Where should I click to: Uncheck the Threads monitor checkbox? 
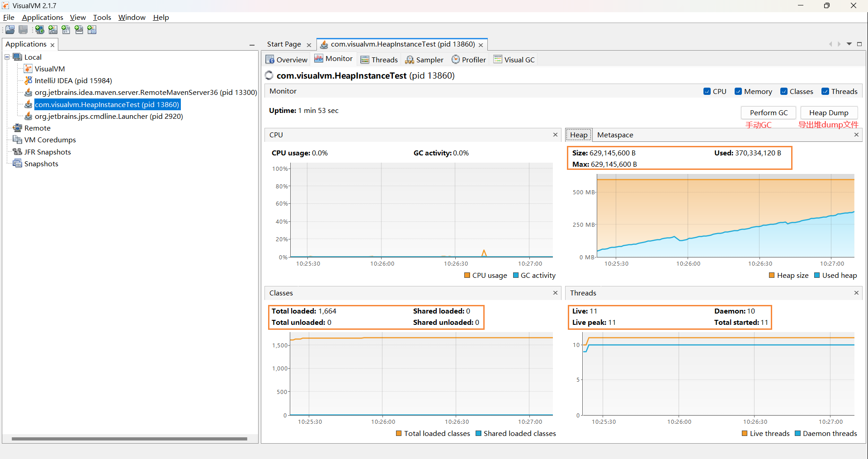coord(826,91)
